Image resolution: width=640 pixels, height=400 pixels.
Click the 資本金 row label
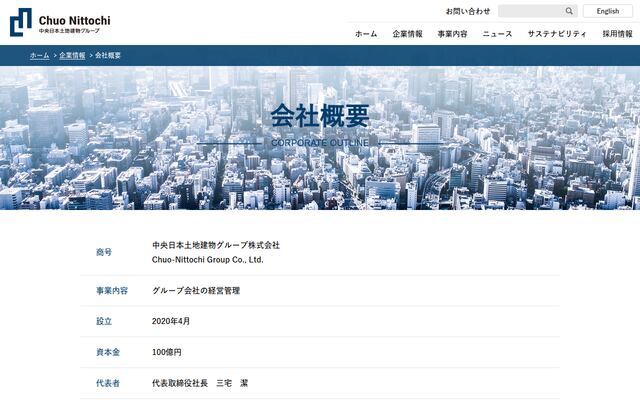pyautogui.click(x=108, y=352)
